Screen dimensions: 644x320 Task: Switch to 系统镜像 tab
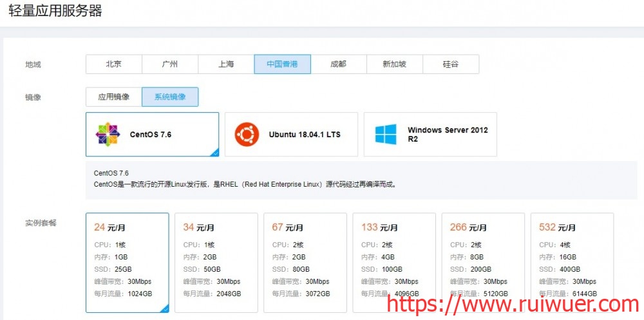click(x=170, y=97)
